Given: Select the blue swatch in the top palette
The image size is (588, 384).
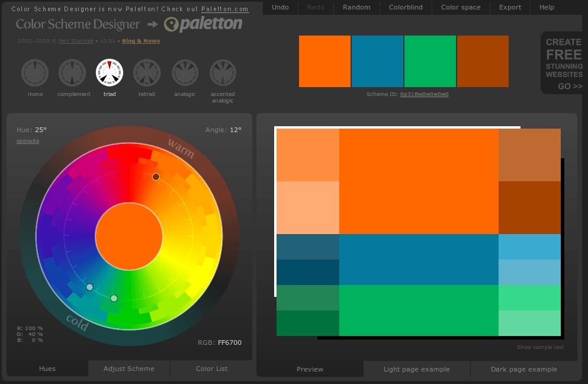Looking at the screenshot, I should pyautogui.click(x=377, y=61).
